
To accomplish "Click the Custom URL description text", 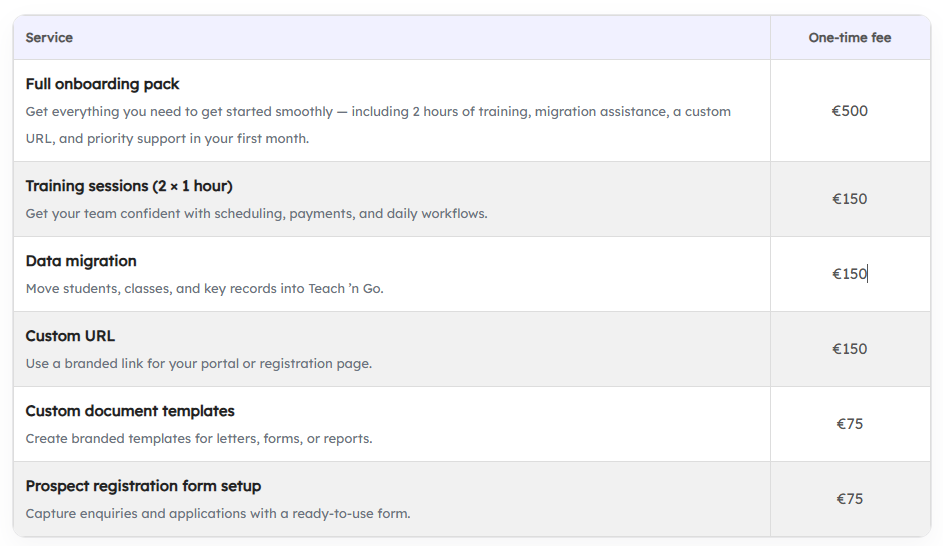I will 199,364.
